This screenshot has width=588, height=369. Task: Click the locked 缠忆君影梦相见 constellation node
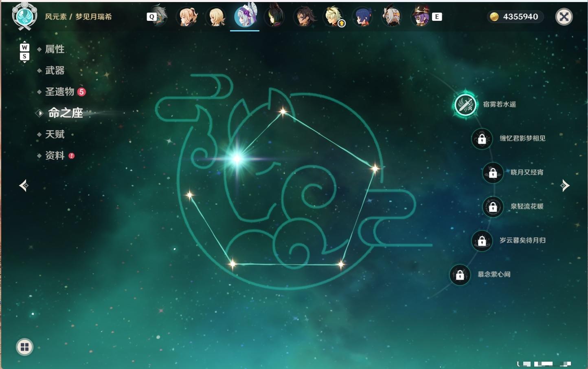click(482, 139)
